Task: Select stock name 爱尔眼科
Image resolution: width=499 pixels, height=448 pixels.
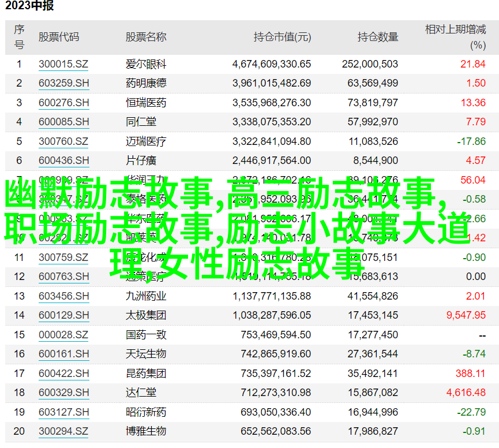Action: [x=146, y=64]
